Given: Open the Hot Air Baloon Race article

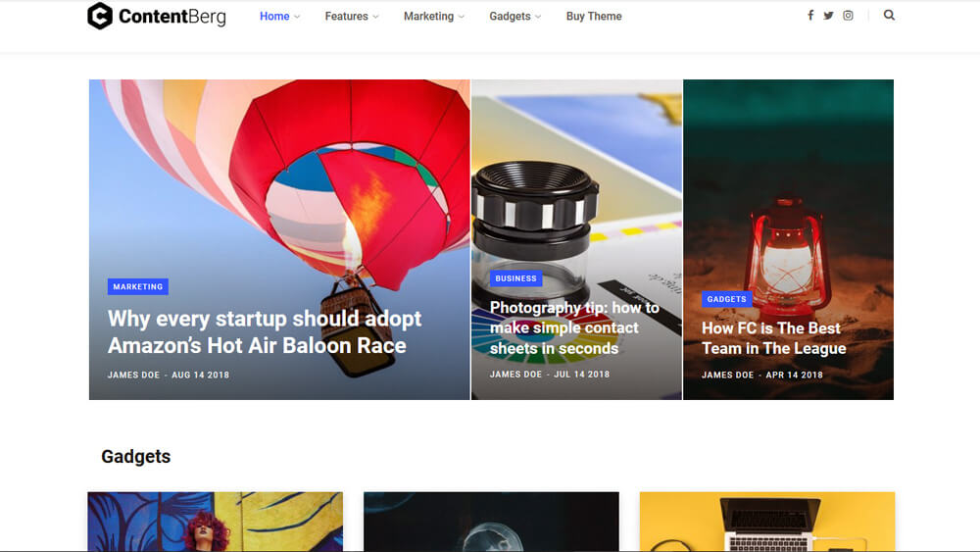Looking at the screenshot, I should pyautogui.click(x=265, y=332).
